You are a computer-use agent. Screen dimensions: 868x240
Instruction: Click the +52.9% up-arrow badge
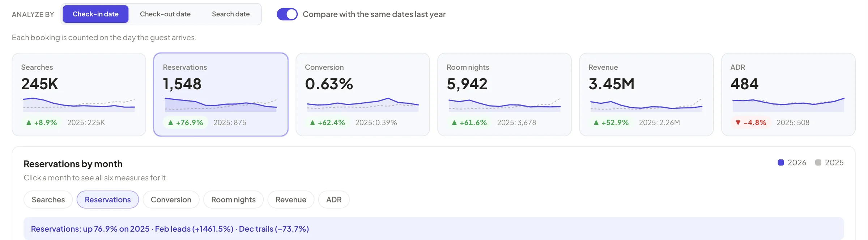(x=611, y=123)
